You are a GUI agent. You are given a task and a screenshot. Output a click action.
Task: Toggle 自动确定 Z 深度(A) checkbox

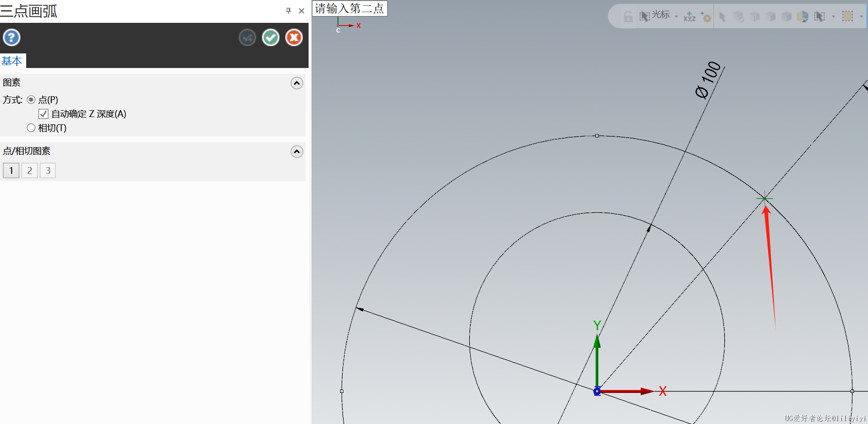coord(43,114)
